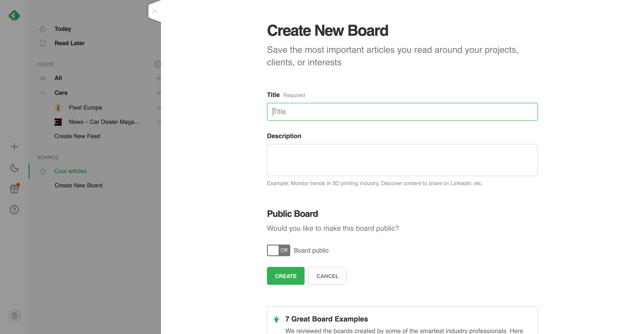Open the night mode moon icon
The image size is (644, 334).
coord(15,167)
